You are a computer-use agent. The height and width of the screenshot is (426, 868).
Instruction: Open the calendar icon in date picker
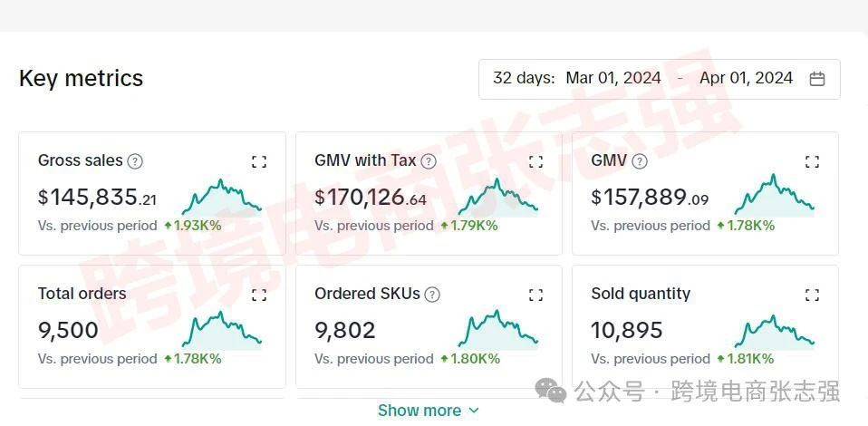point(817,79)
